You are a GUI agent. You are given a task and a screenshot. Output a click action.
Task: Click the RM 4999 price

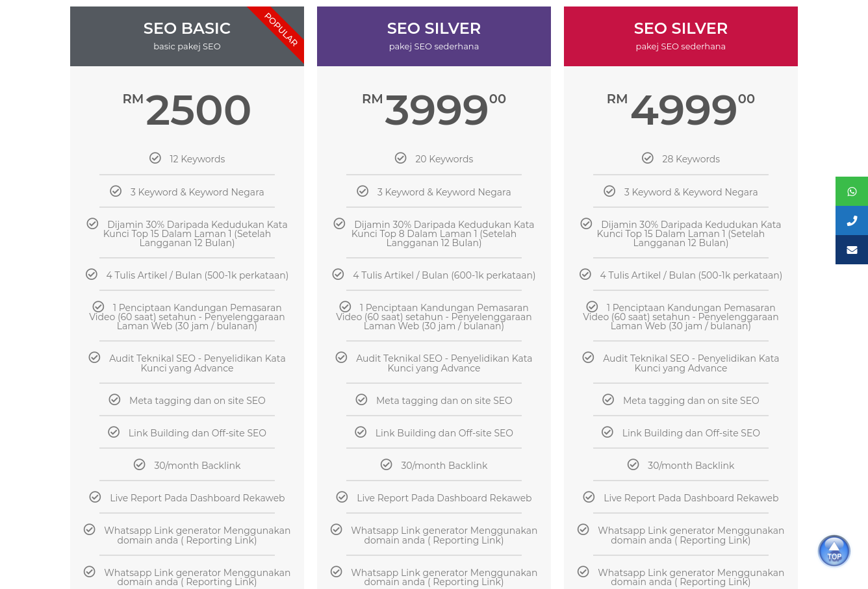point(681,109)
